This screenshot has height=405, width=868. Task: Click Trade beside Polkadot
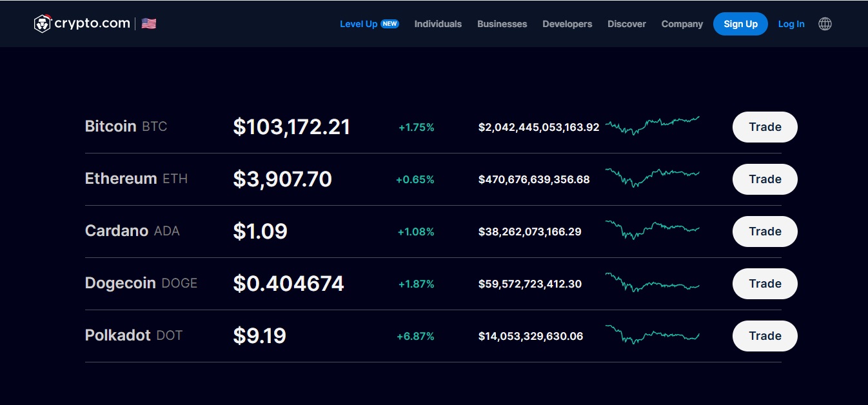pos(765,336)
